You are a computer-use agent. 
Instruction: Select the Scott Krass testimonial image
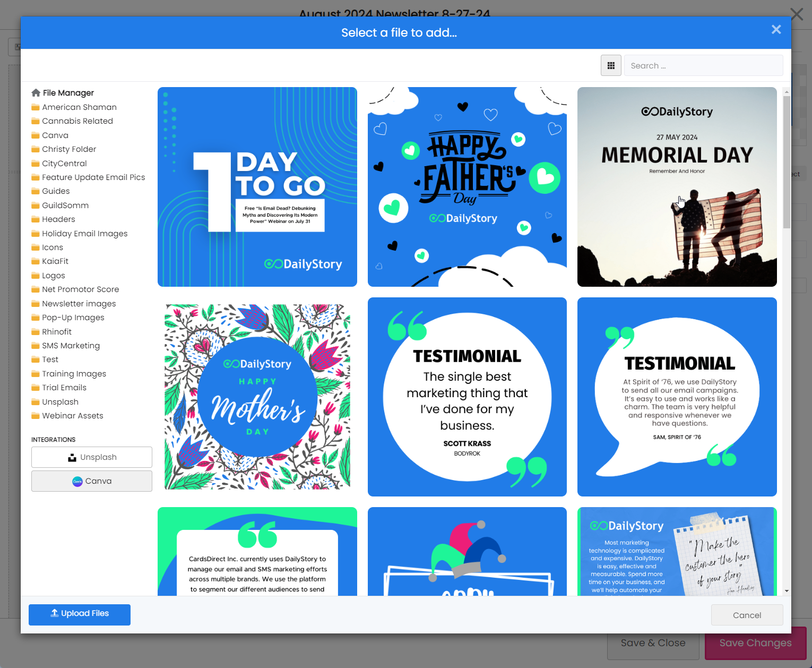(x=467, y=397)
